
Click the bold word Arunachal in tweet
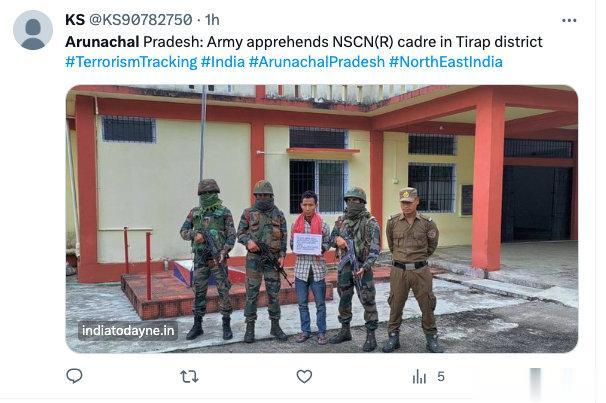pos(102,42)
